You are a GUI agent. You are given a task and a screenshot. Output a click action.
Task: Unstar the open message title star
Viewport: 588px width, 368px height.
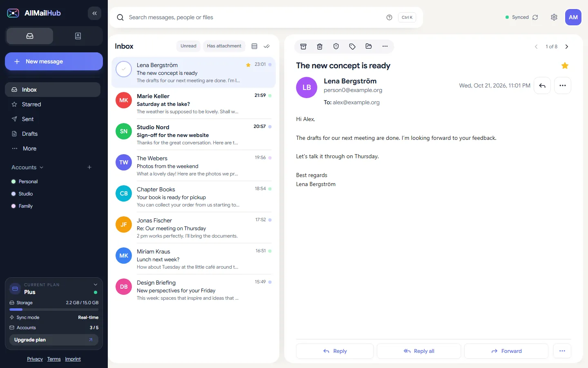pyautogui.click(x=565, y=65)
